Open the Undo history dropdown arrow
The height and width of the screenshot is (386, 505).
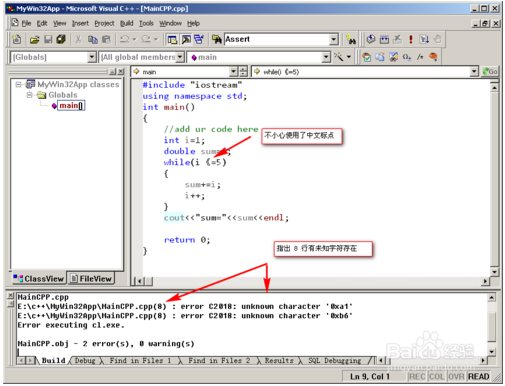point(134,39)
